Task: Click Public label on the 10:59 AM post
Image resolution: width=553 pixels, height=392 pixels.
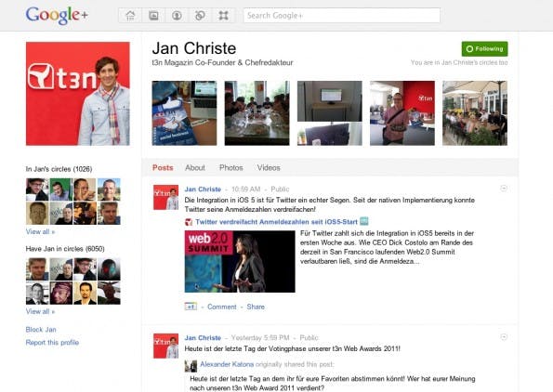Action: point(280,189)
